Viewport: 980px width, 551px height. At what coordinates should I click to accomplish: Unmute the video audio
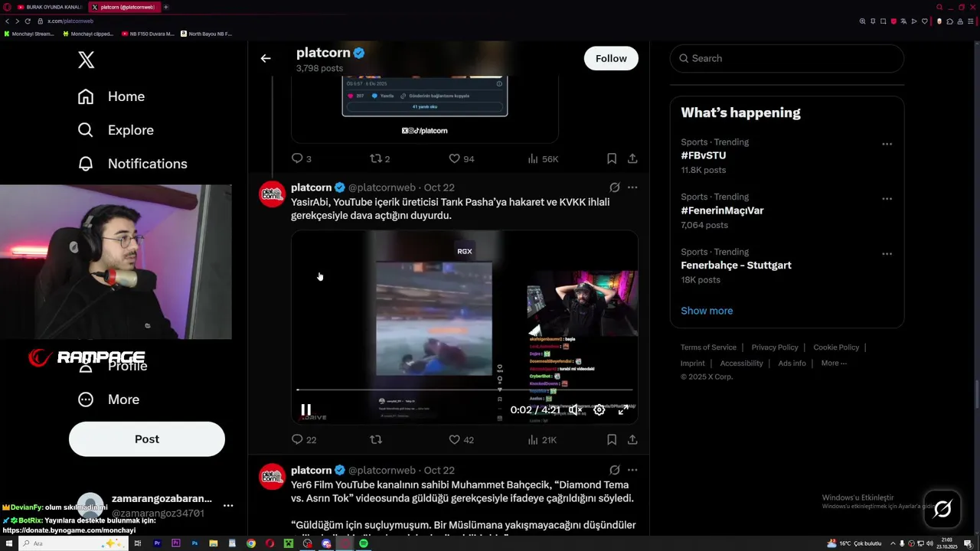(x=576, y=410)
